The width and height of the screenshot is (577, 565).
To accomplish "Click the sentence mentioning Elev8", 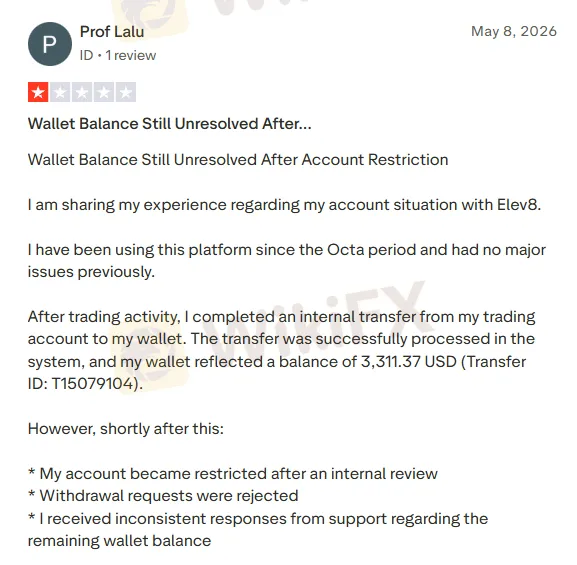I will point(284,205).
